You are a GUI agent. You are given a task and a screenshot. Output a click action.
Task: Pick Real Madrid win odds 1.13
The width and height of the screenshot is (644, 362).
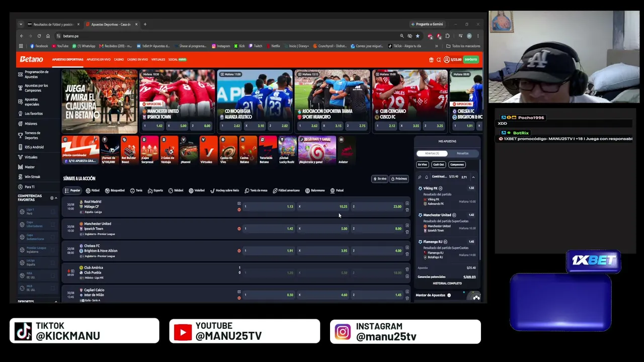[268, 207]
